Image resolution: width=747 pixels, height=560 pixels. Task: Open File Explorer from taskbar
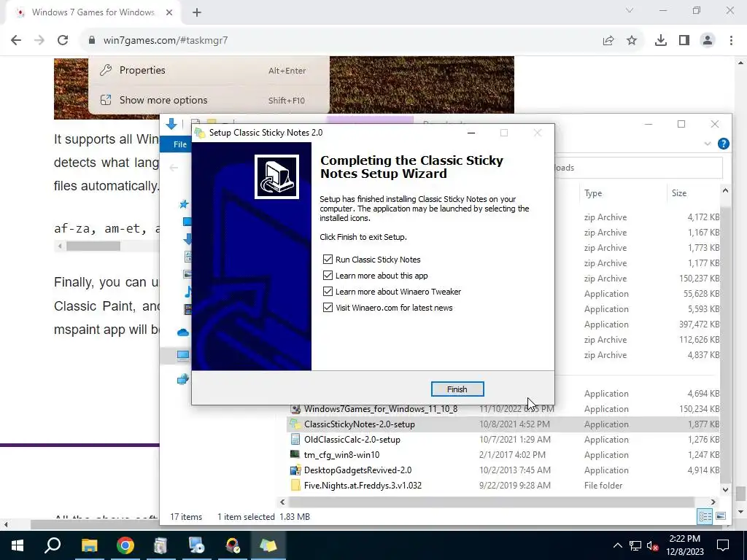pos(89,545)
